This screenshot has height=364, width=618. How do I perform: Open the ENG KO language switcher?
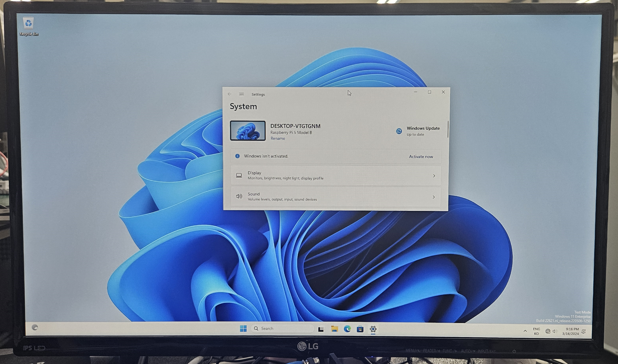537,331
